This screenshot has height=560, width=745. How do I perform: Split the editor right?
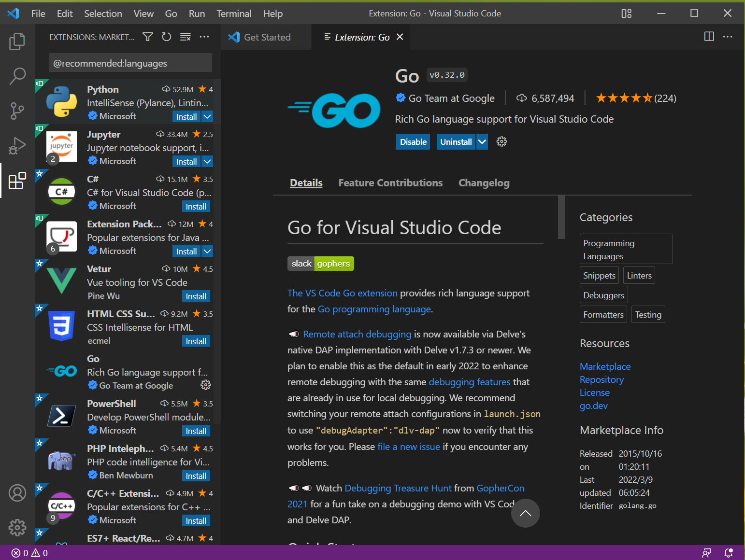coord(709,37)
